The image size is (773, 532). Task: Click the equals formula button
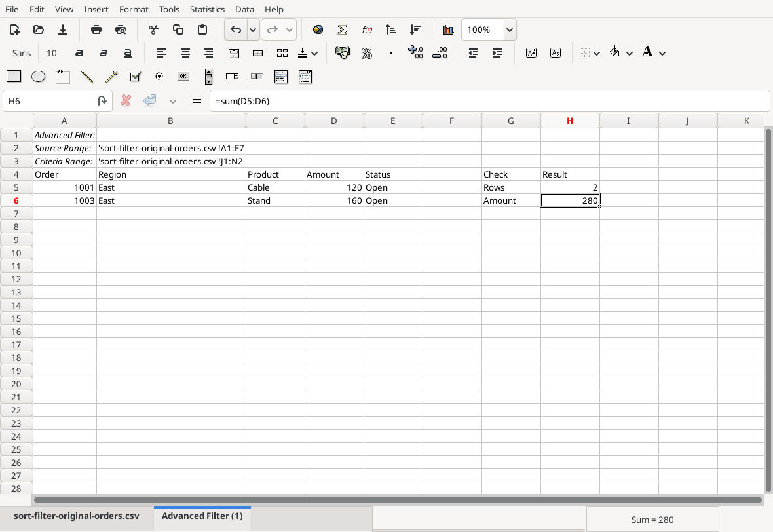pos(197,101)
